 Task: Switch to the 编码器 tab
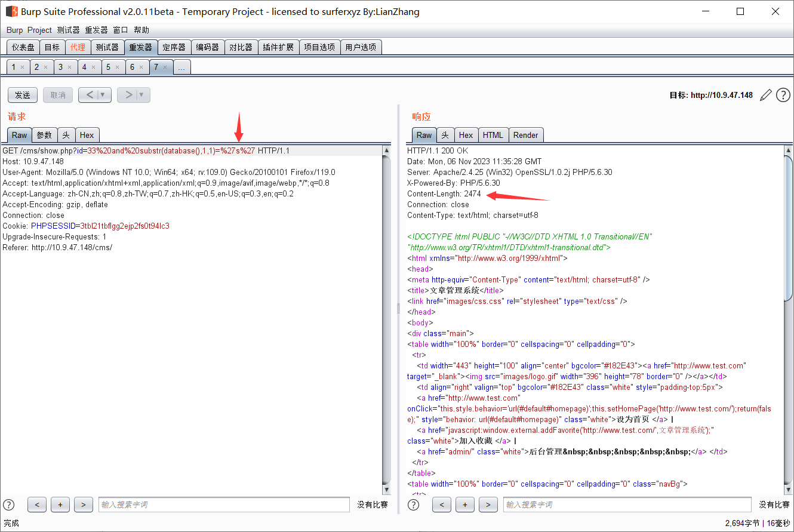pos(208,47)
